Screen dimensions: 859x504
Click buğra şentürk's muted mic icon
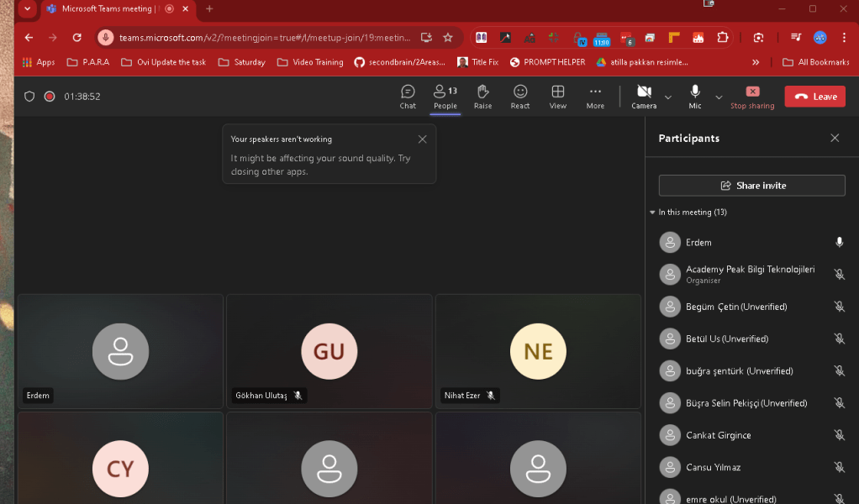[839, 371]
